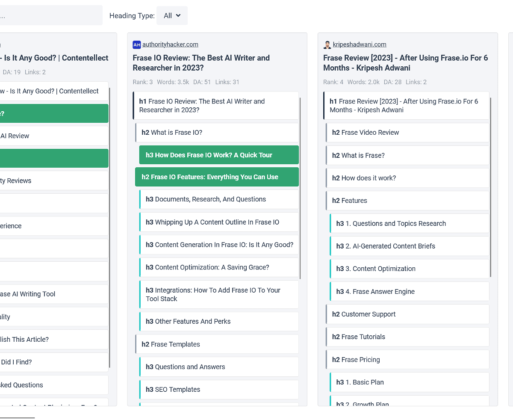Open the authorityhacker.com link
Image resolution: width=513 pixels, height=420 pixels.
[x=170, y=44]
